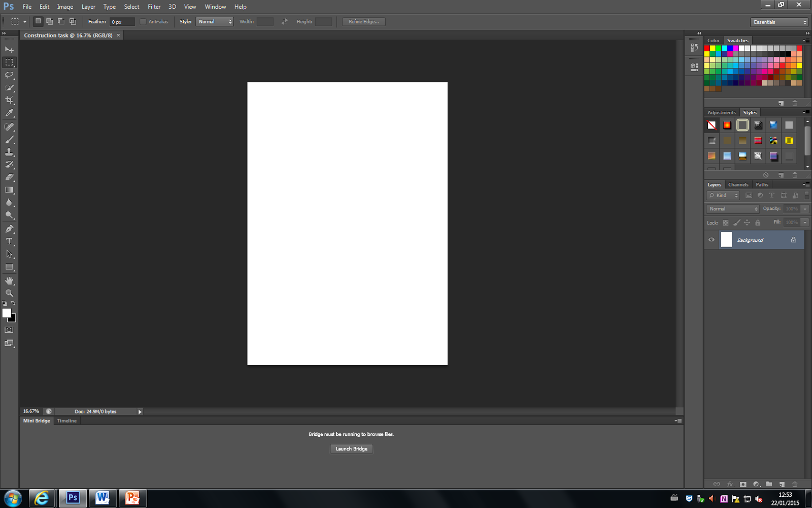Select the Path Selection tool
Image resolution: width=812 pixels, height=508 pixels.
[9, 254]
